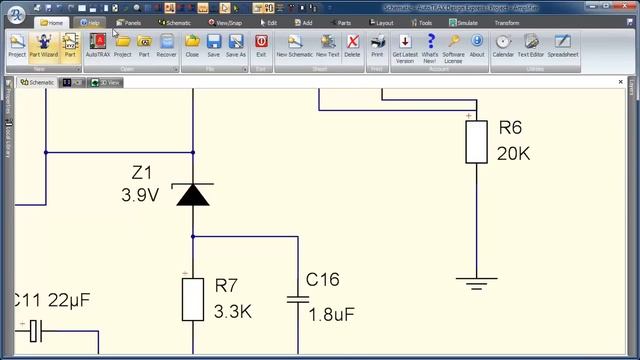640x360 pixels.
Task: Switch to the Home ribbon tab
Action: pos(51,23)
